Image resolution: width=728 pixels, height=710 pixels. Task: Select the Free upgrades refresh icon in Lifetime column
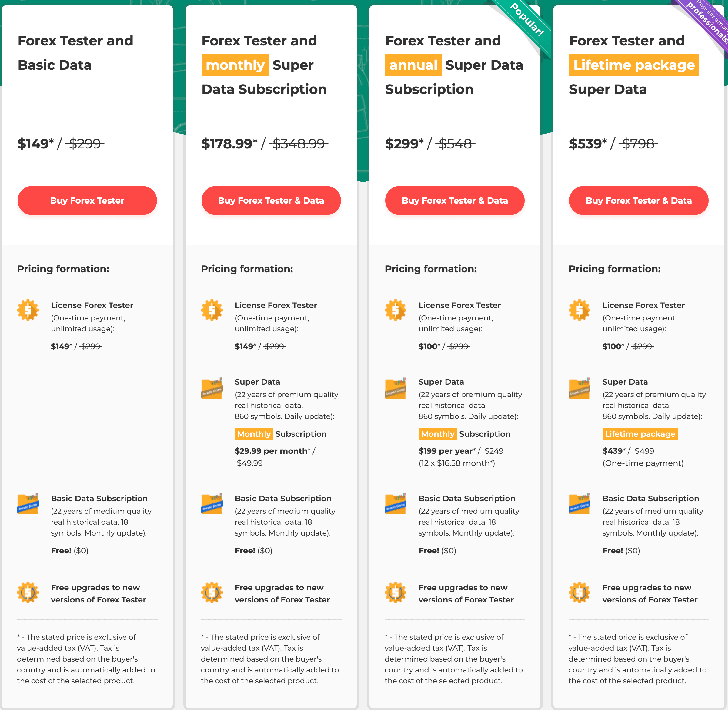[x=579, y=592]
